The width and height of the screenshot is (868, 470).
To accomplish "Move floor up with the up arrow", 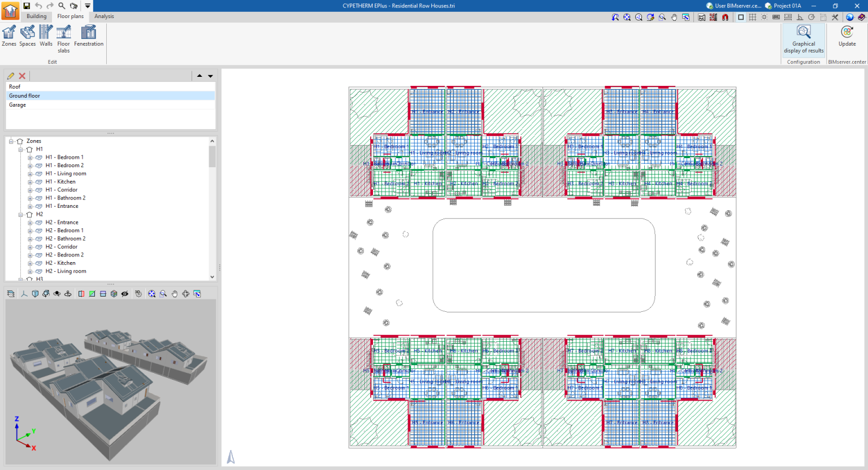I will pyautogui.click(x=199, y=76).
